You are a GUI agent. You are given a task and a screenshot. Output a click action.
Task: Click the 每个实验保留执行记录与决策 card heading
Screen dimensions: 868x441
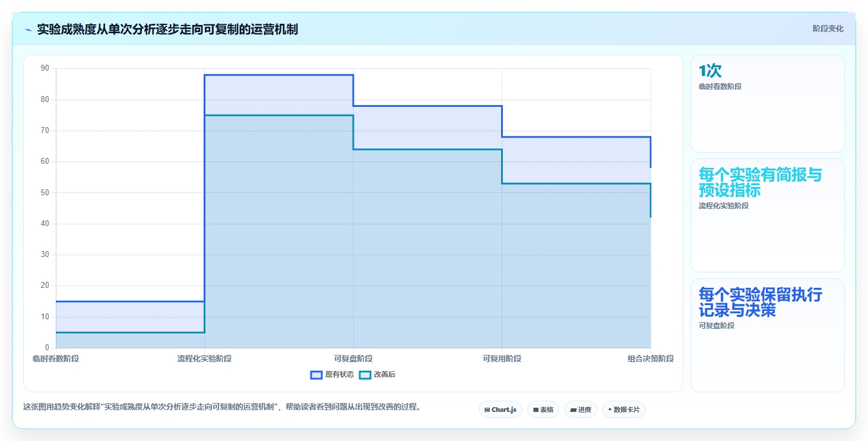point(761,303)
